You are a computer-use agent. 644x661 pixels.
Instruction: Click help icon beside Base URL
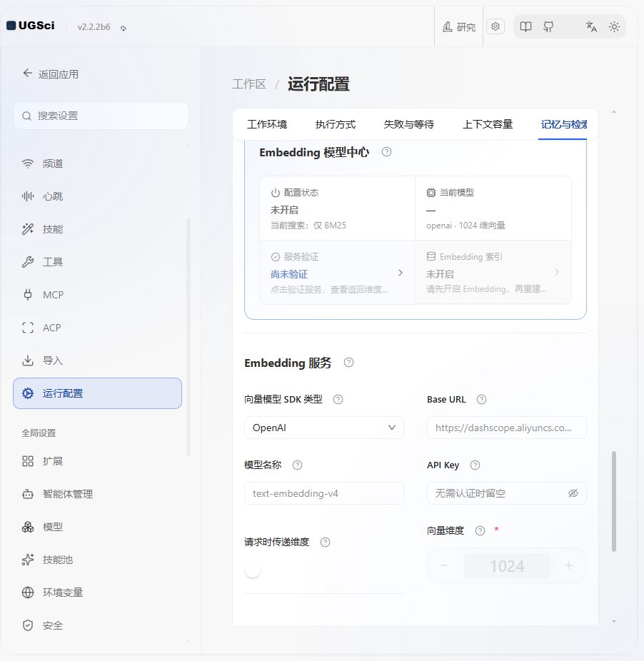coord(481,399)
